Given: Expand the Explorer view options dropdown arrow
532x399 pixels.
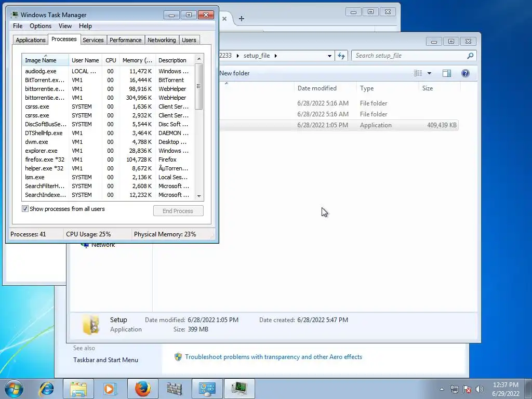Looking at the screenshot, I should pos(429,73).
